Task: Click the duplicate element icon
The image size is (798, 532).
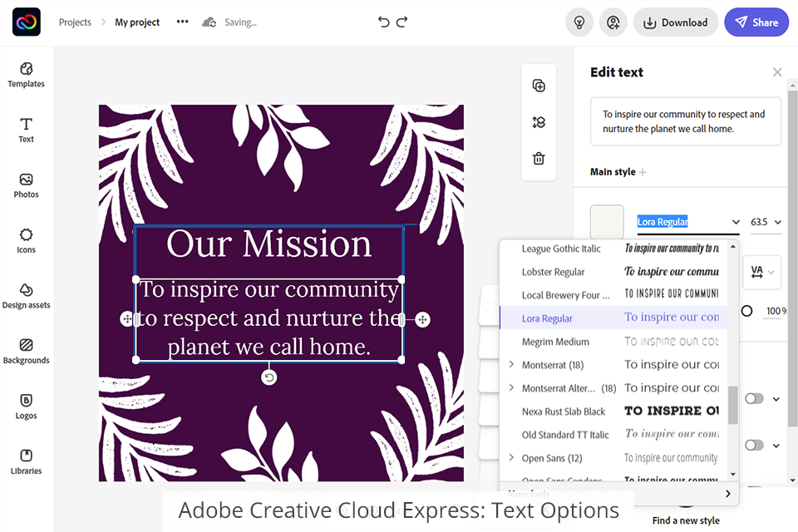Action: (x=539, y=86)
